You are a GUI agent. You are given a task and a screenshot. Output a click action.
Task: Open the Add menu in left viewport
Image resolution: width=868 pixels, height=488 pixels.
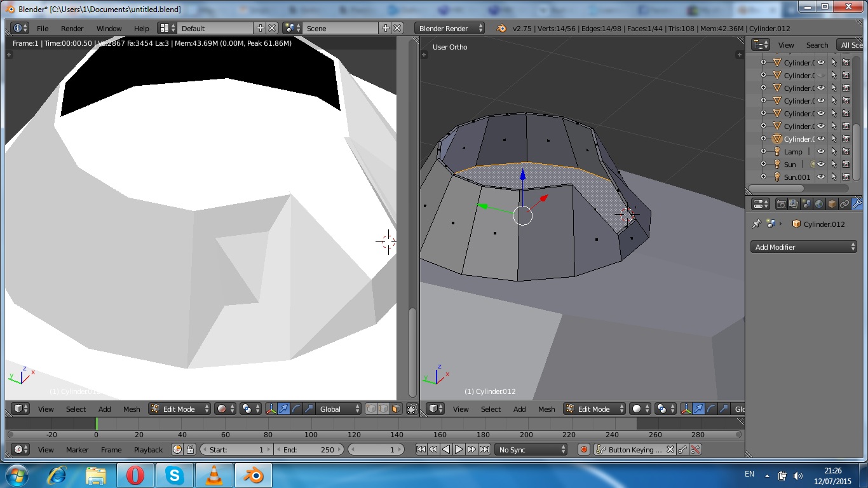[104, 409]
